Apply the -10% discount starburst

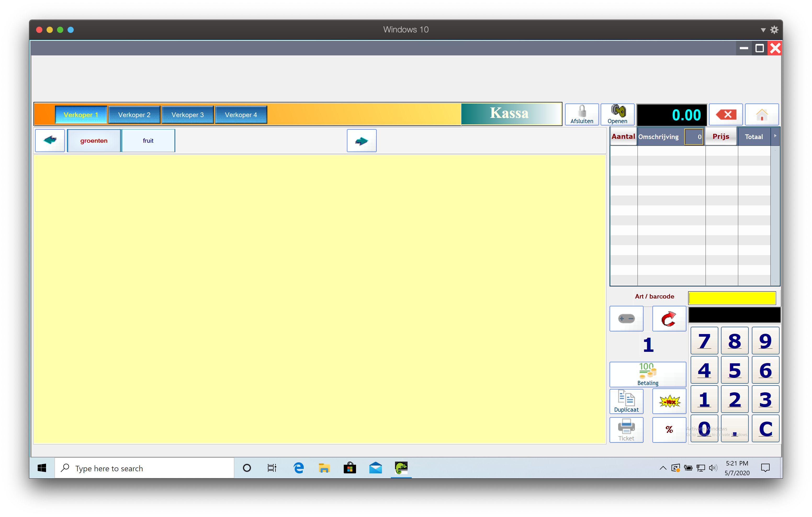point(669,401)
